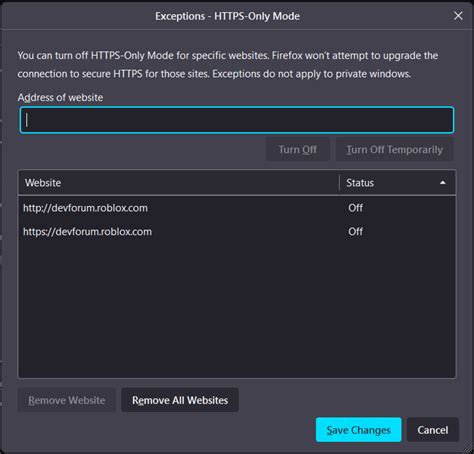Image resolution: width=474 pixels, height=454 pixels.
Task: Close the Exceptions HTTPS-Only Mode dialog
Action: click(x=458, y=16)
